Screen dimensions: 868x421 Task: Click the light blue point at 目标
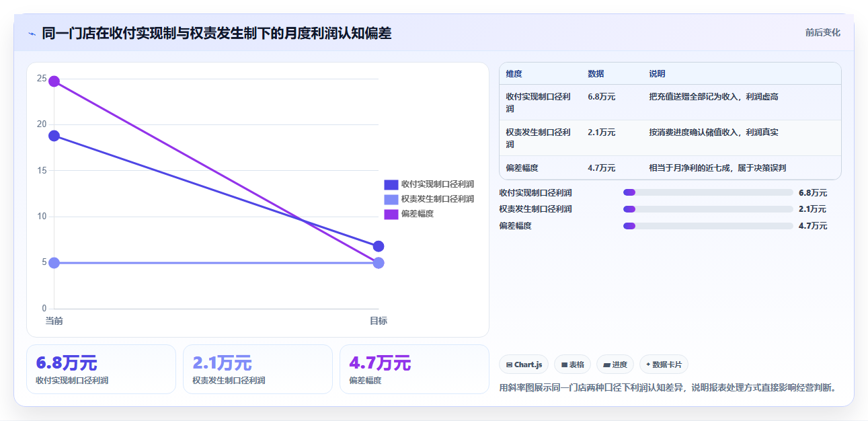[379, 262]
